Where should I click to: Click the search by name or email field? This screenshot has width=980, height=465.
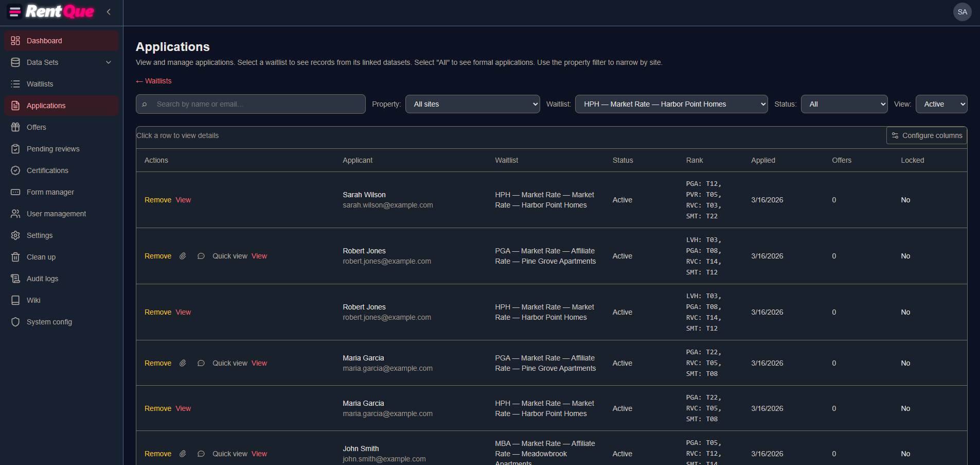251,104
